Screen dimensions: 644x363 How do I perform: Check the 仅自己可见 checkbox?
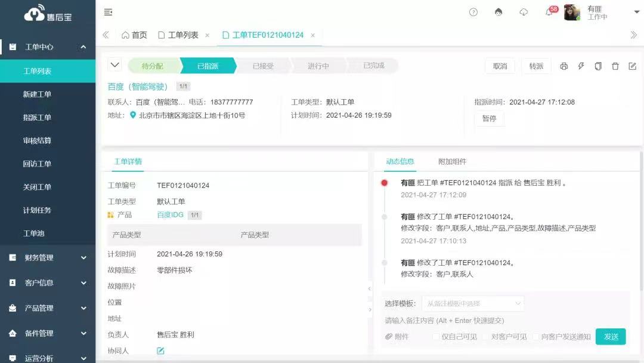pyautogui.click(x=436, y=337)
